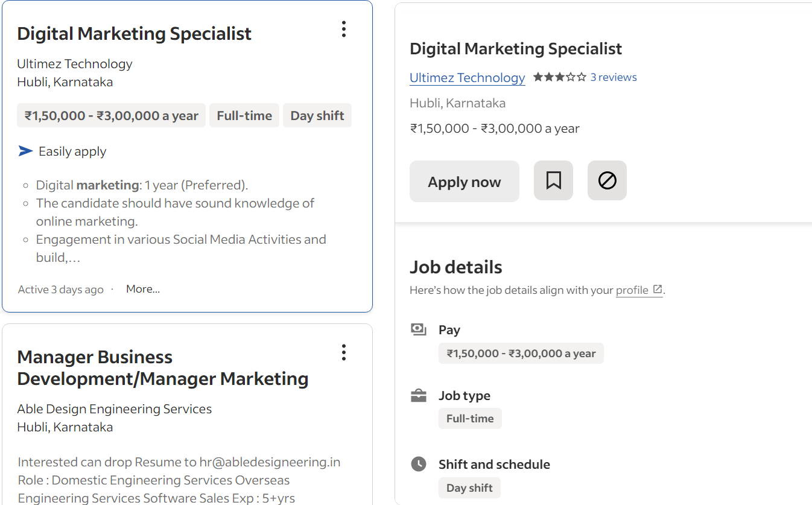Click the Day shift chip under Shift and schedule
Viewport: 812px width, 505px height.
pos(469,488)
